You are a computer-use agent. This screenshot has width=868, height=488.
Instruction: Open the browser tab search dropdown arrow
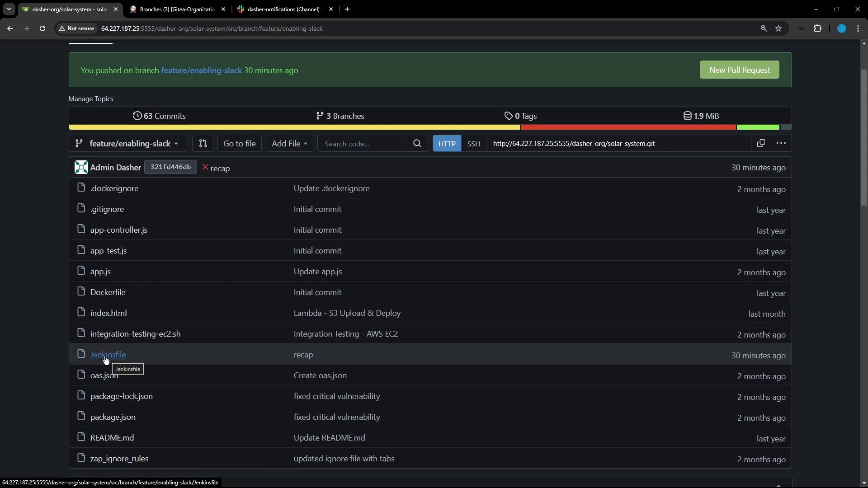[9, 9]
